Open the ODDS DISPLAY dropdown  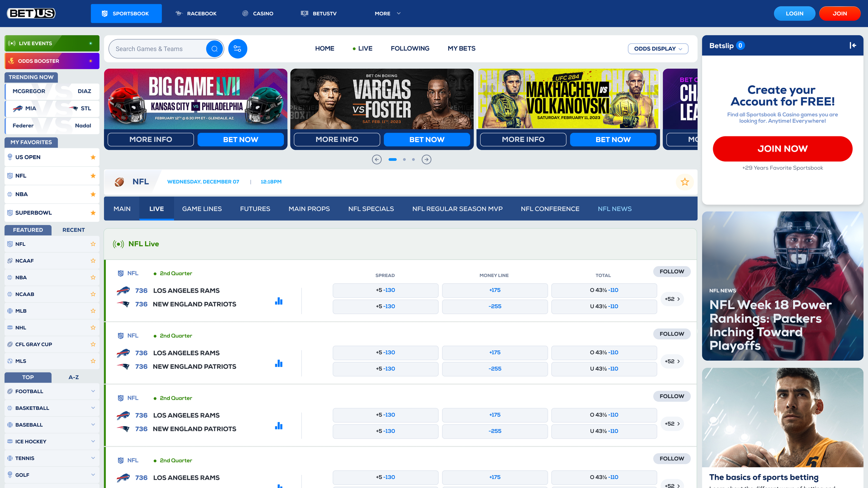(658, 49)
